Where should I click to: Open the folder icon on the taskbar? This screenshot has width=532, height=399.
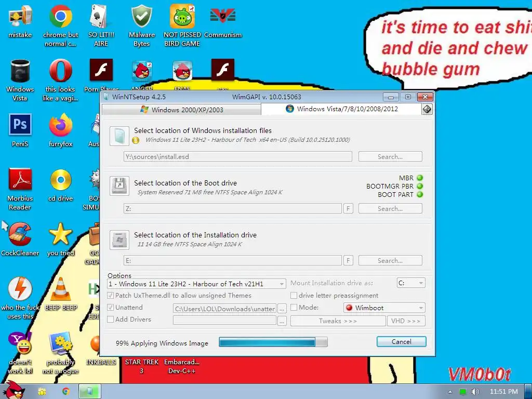[42, 392]
